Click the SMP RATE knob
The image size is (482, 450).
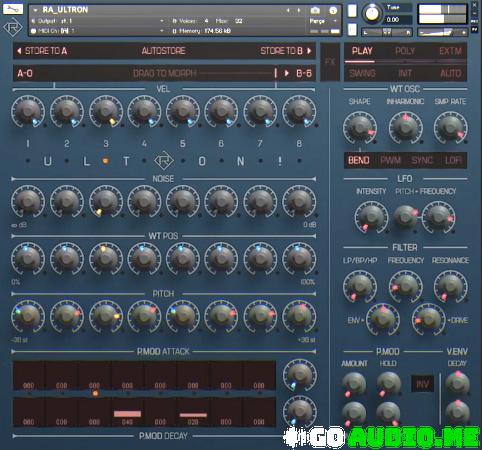pos(450,128)
